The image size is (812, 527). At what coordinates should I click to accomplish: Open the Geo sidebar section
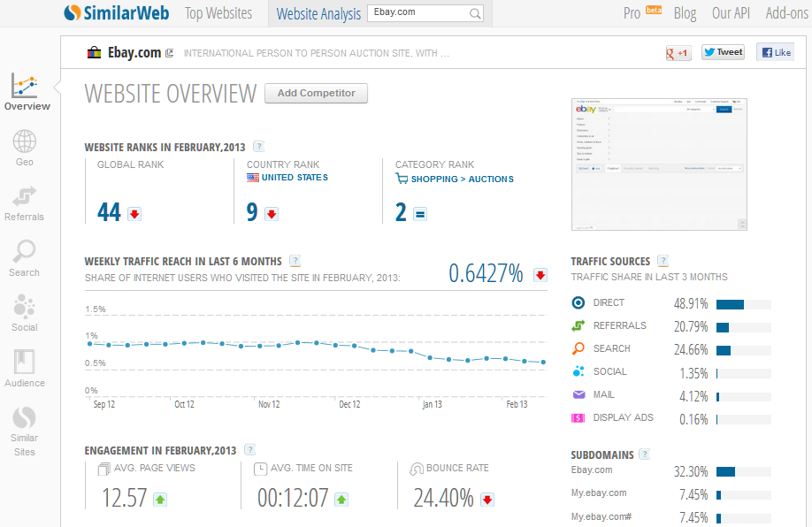coord(25,148)
